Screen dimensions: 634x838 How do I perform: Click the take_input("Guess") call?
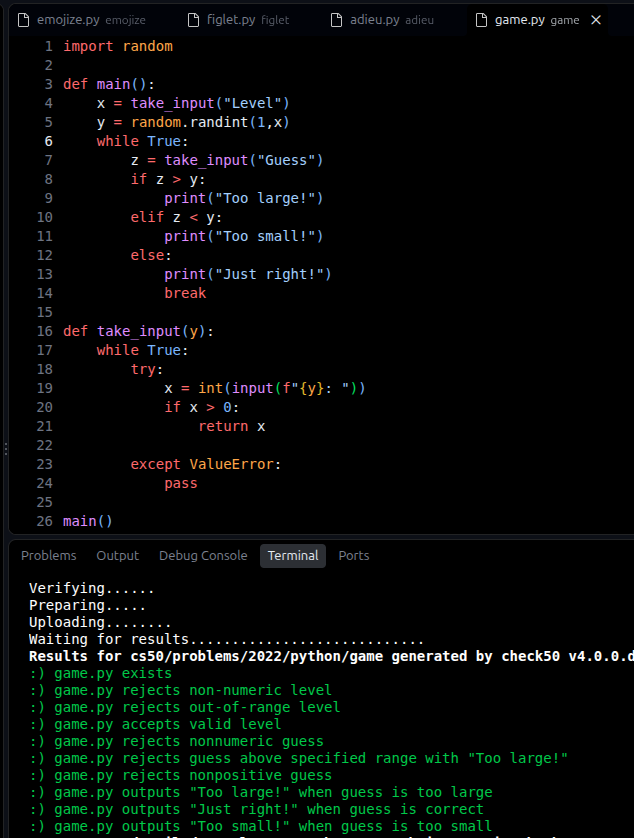(x=244, y=160)
